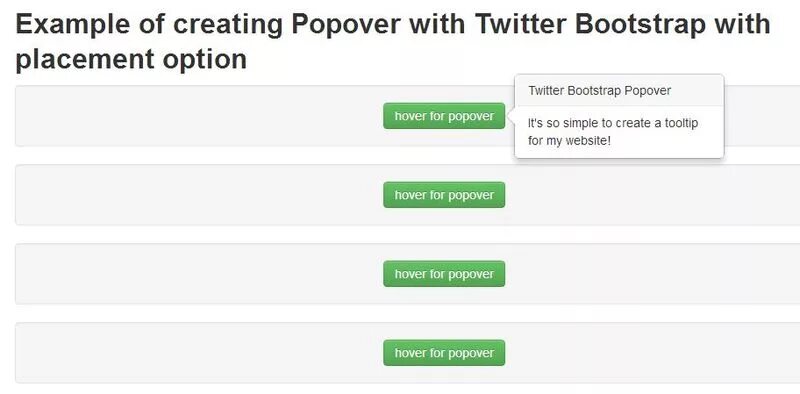Click the word 'website!' in the popover
Image resolution: width=800 pixels, height=394 pixels.
tap(587, 140)
